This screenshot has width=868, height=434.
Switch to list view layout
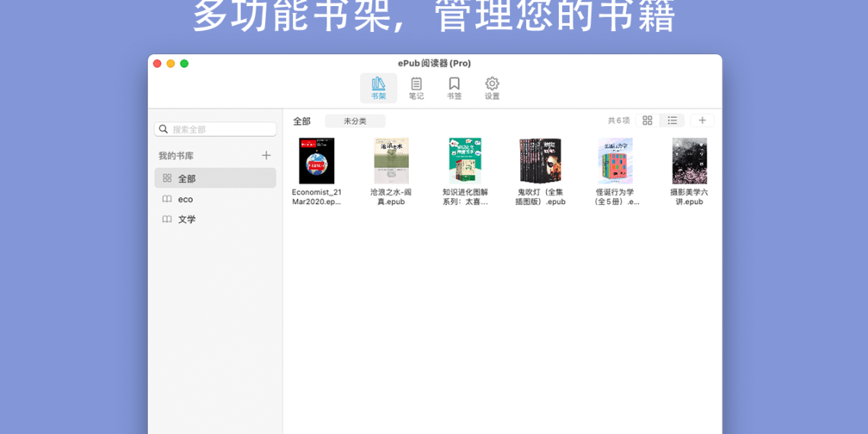point(672,120)
